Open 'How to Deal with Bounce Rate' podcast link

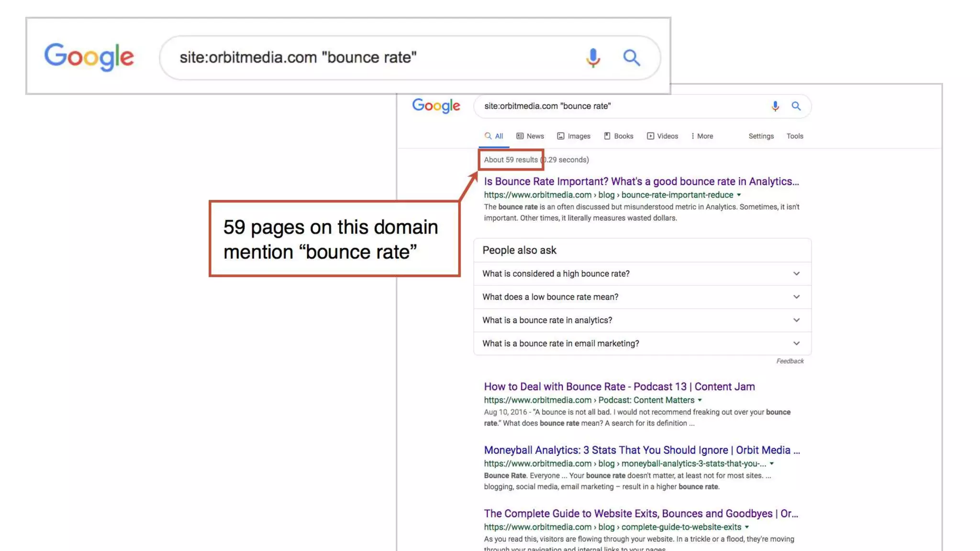point(619,387)
